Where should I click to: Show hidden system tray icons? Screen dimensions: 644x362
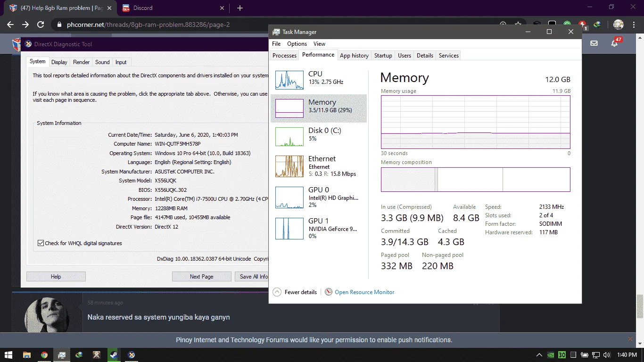pos(539,355)
